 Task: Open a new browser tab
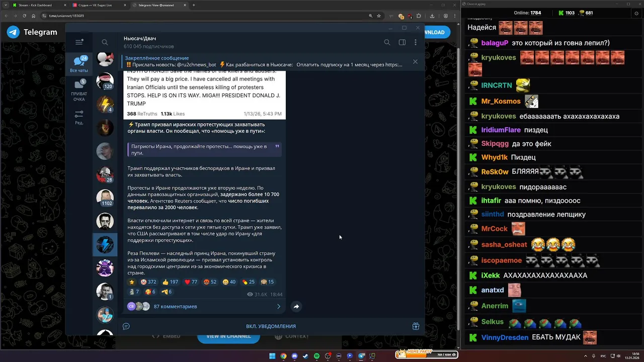point(194,5)
